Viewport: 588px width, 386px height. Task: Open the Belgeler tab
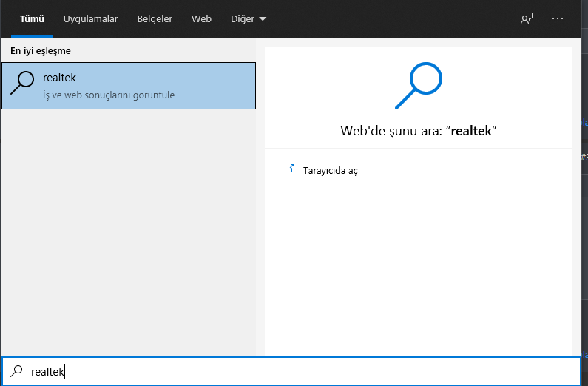point(155,18)
